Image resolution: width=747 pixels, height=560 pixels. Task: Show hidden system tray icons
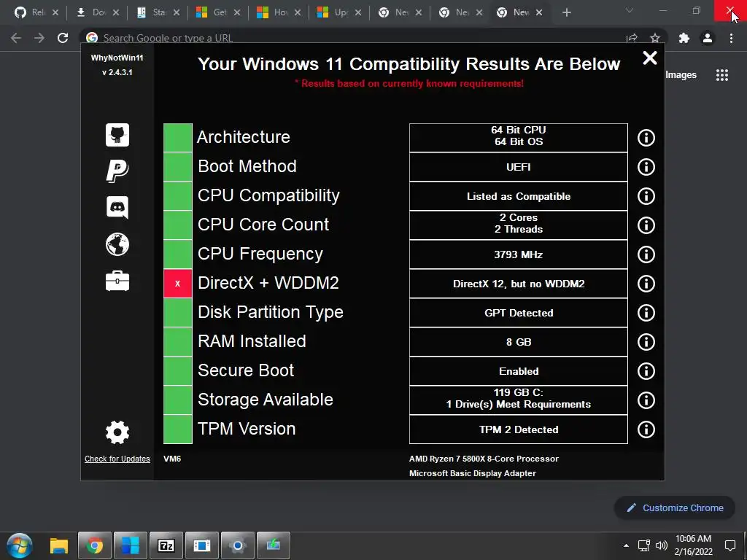tap(626, 545)
